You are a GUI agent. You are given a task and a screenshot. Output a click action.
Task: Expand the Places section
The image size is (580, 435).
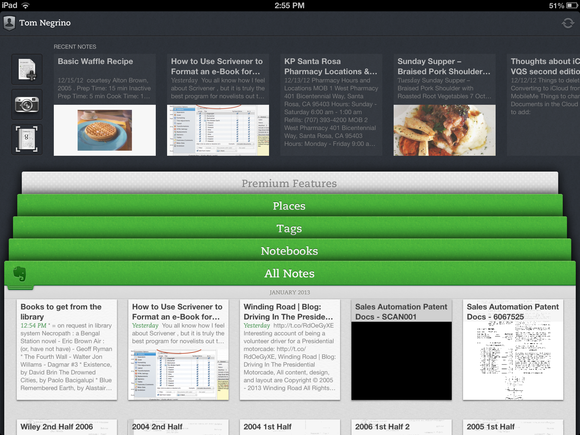point(290,206)
